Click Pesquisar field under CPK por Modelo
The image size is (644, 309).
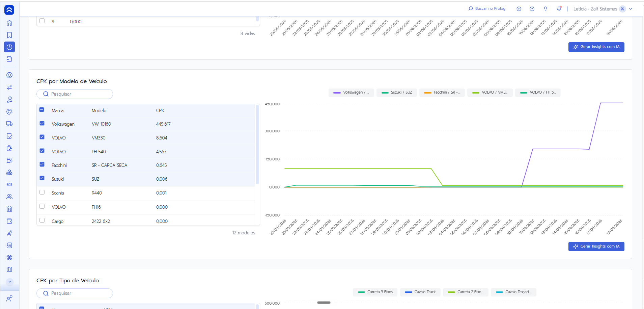[75, 94]
